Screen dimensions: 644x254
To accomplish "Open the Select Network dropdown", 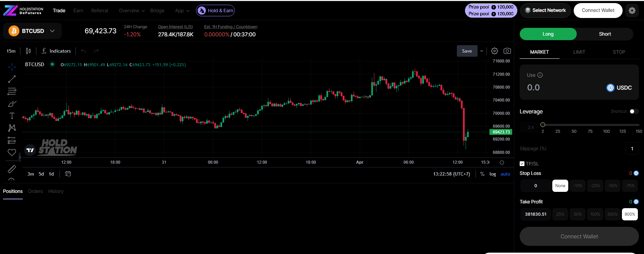I will click(545, 11).
